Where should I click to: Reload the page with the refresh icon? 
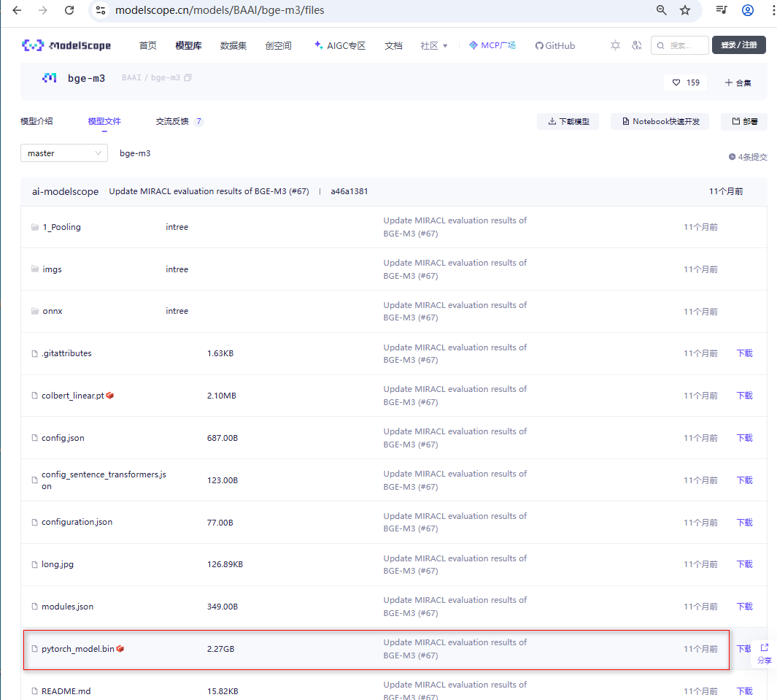click(x=69, y=10)
